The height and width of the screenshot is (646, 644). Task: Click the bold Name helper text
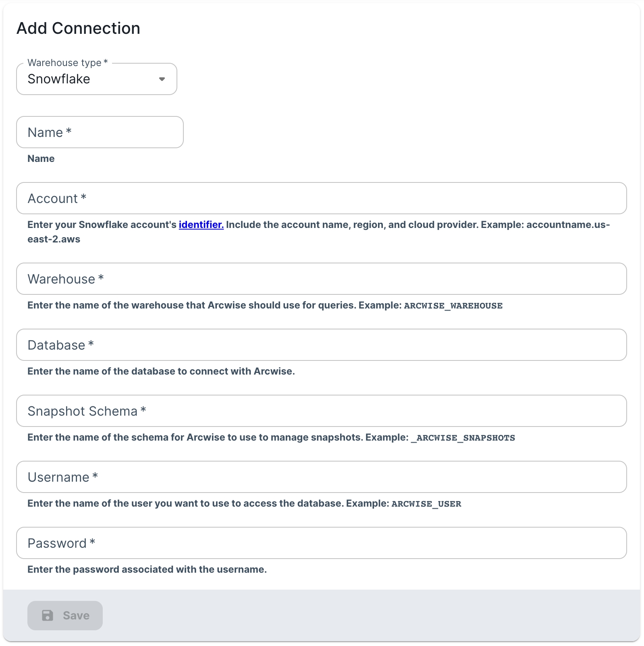[x=41, y=159]
